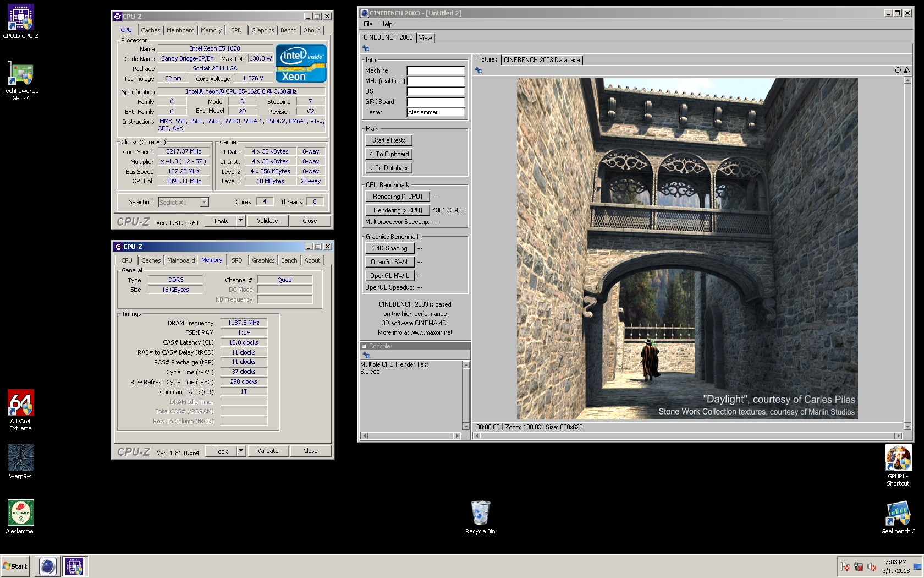Open SPD tab in bottom CPU-Z window

pyautogui.click(x=237, y=260)
